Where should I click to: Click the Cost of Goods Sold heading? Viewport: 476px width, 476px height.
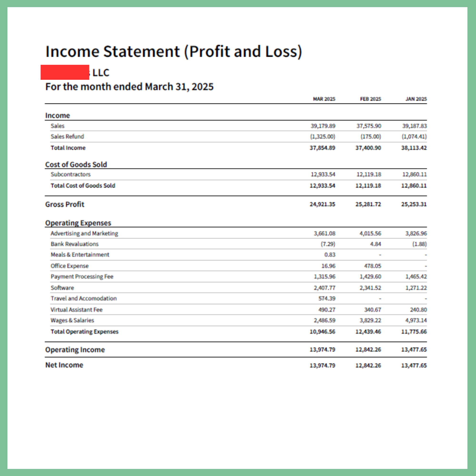[76, 164]
